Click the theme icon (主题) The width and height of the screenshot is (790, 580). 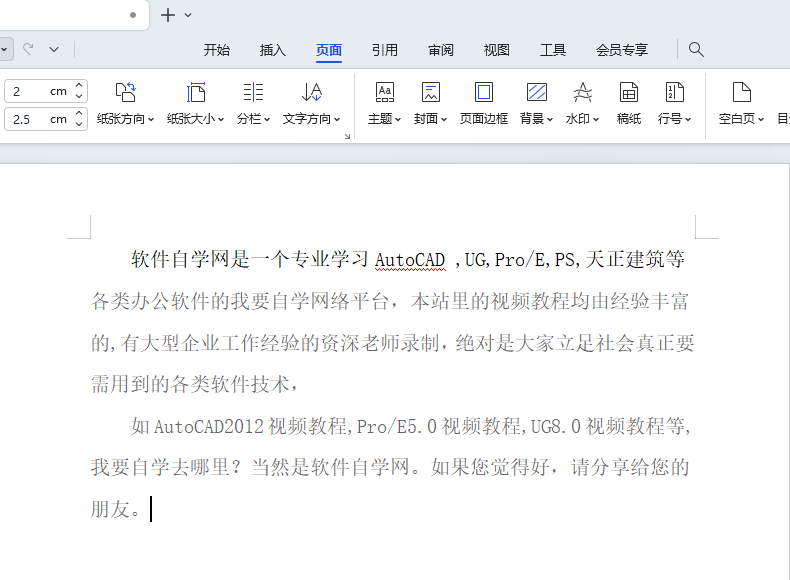[384, 92]
